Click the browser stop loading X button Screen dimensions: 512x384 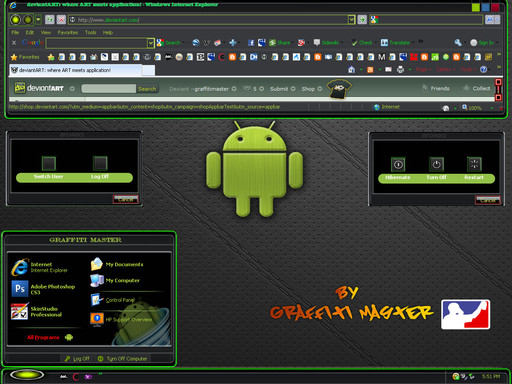(x=61, y=20)
